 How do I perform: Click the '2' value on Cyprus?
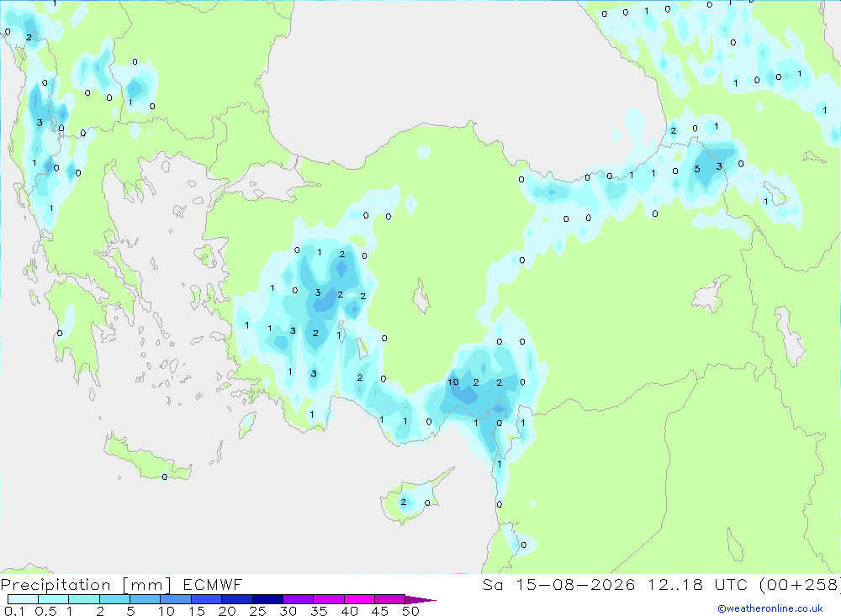(404, 503)
